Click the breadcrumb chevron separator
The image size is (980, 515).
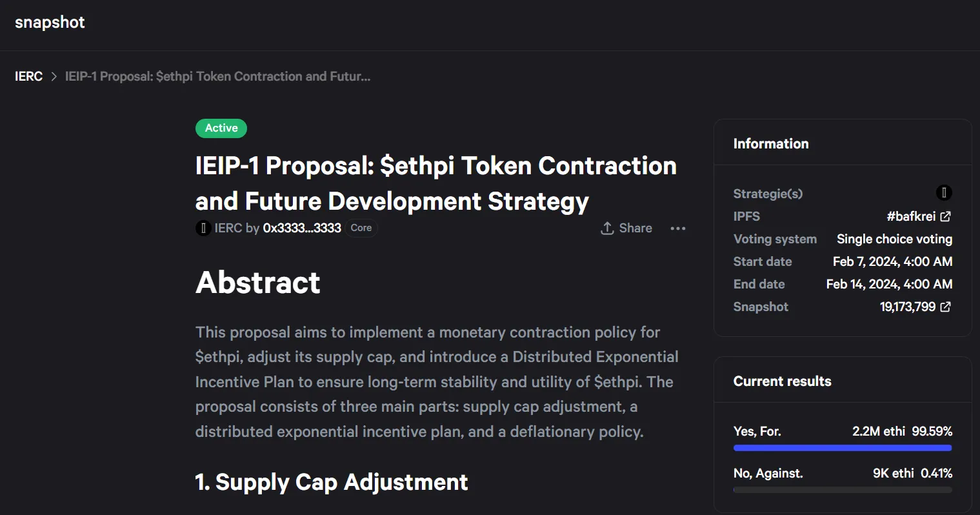[x=54, y=76]
